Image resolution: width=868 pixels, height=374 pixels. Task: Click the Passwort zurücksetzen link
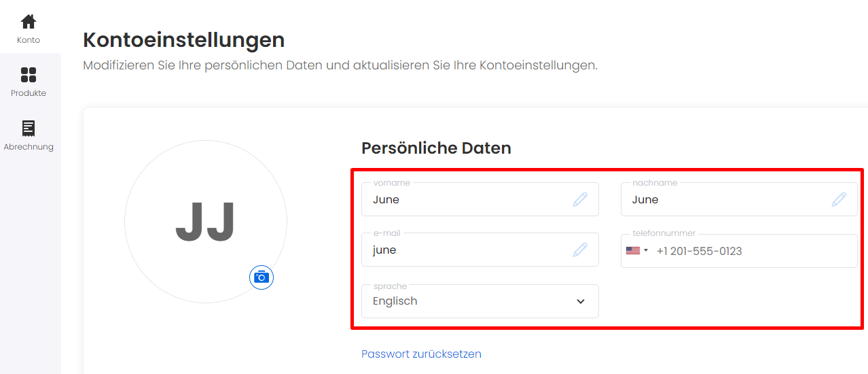point(421,354)
